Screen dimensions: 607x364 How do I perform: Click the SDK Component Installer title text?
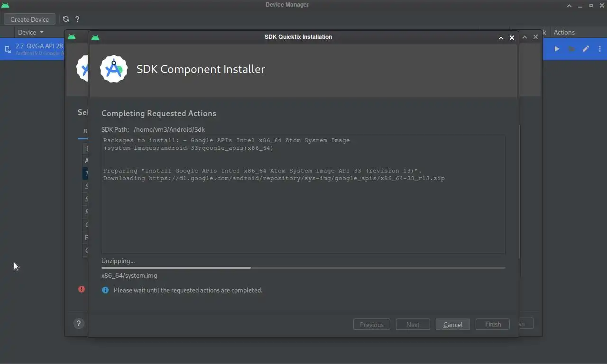point(201,69)
